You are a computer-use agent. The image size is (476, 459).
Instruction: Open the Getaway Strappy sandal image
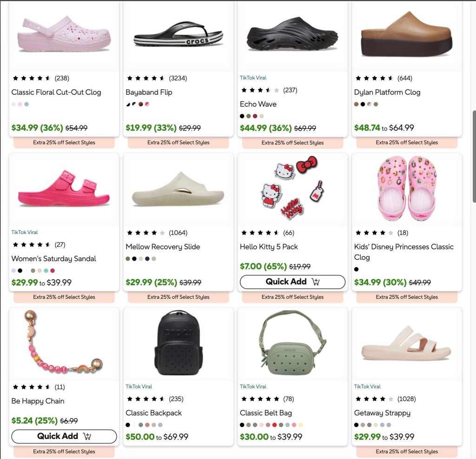[407, 344]
